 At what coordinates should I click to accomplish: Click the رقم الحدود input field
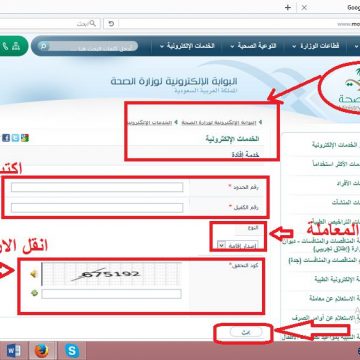point(97,187)
